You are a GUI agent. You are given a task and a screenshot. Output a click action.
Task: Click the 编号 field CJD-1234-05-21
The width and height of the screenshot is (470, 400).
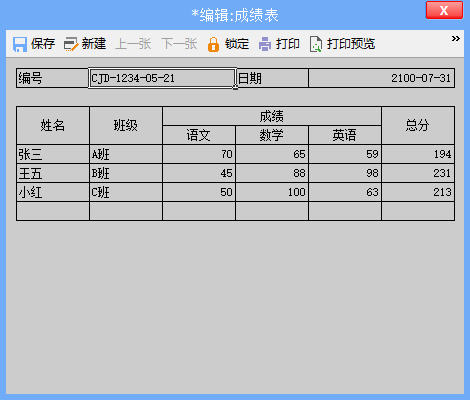(x=162, y=78)
